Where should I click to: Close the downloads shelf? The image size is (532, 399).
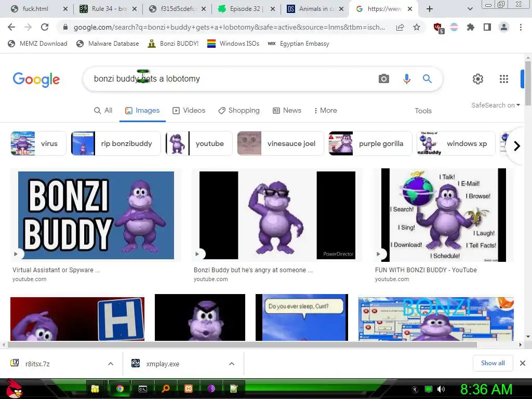pyautogui.click(x=523, y=363)
